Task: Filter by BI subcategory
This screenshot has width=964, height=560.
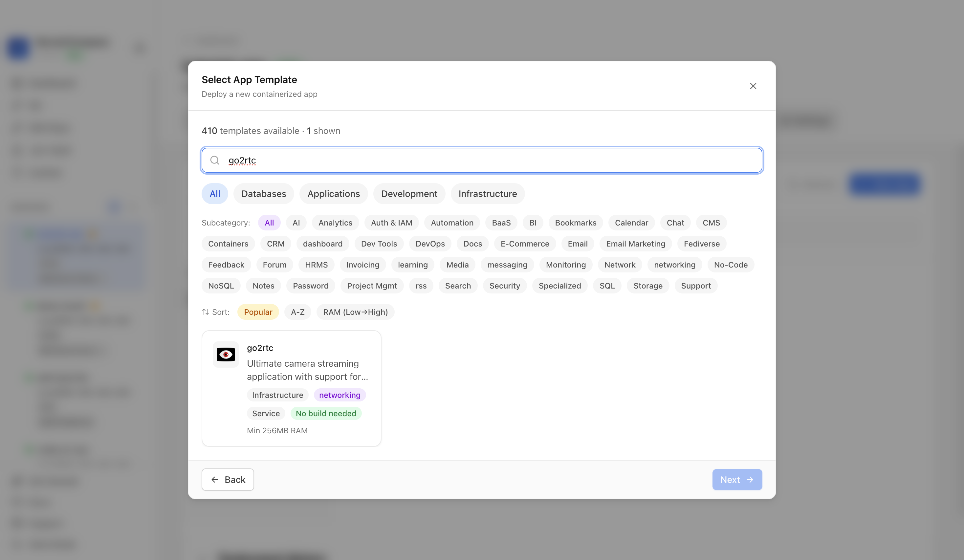Action: click(533, 223)
